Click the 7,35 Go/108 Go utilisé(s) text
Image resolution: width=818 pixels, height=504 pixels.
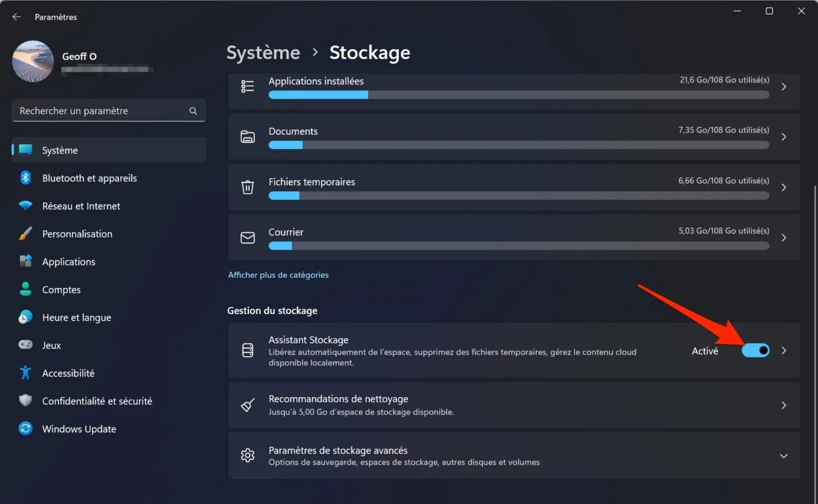click(x=724, y=130)
